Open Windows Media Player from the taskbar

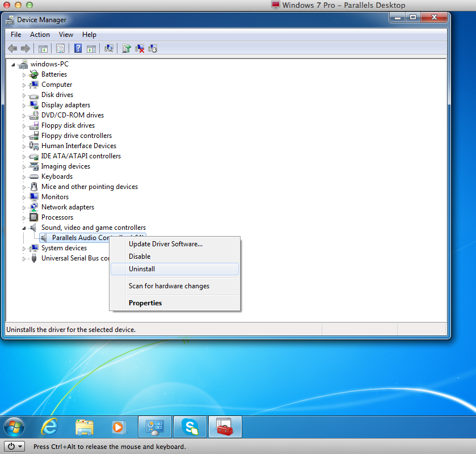tap(119, 427)
